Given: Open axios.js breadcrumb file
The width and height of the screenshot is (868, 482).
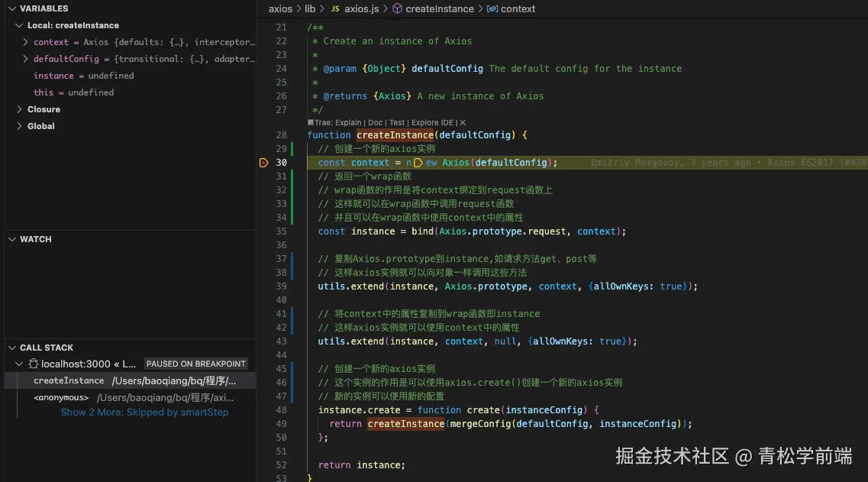Looking at the screenshot, I should (x=362, y=9).
